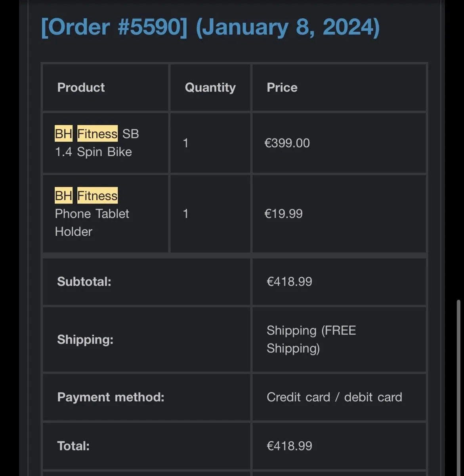The width and height of the screenshot is (464, 476).
Task: Select the Phone Tablet Holder product name
Action: tap(92, 214)
